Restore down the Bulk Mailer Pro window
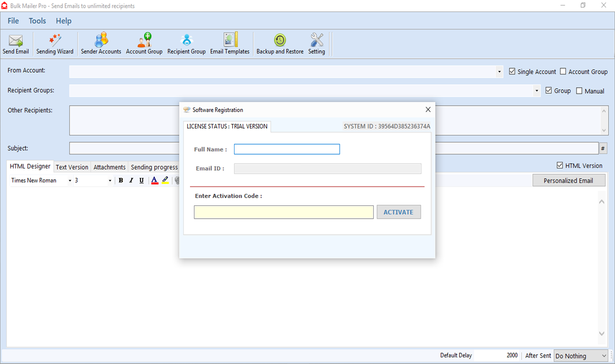Screen dimensions: 615x364 [x=583, y=6]
